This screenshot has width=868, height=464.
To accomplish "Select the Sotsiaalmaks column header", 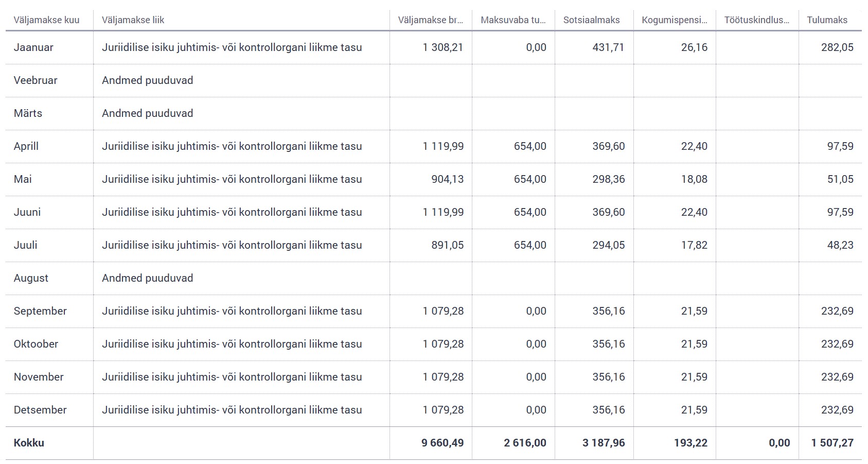I will 591,20.
